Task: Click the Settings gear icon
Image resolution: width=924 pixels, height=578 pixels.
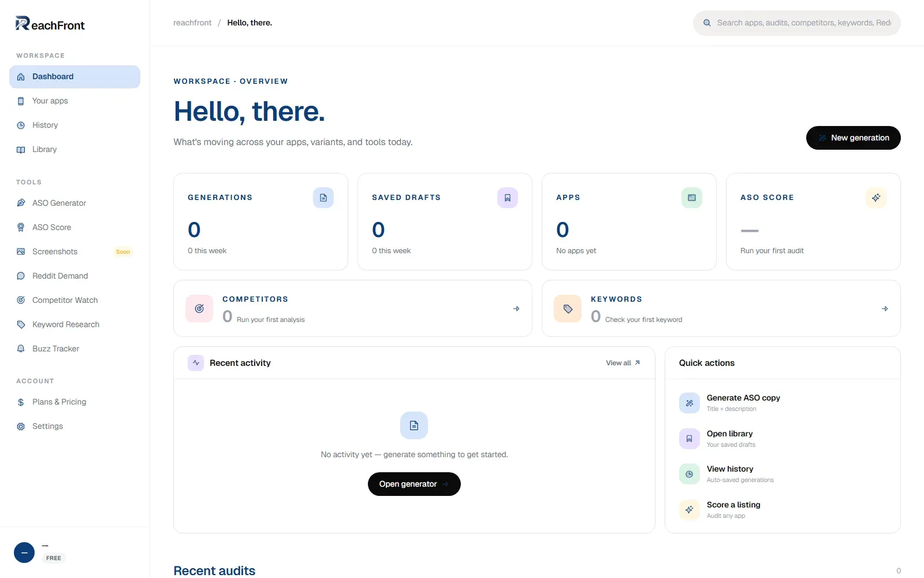Action: pyautogui.click(x=21, y=426)
